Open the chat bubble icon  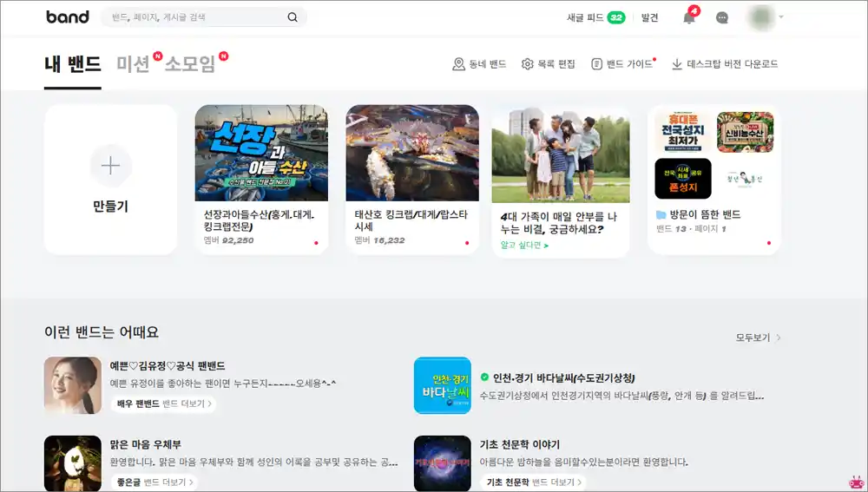click(722, 17)
